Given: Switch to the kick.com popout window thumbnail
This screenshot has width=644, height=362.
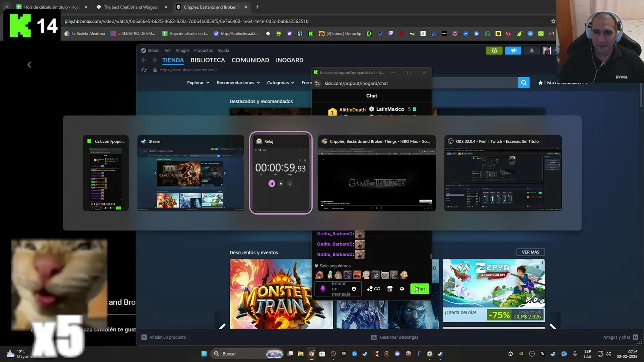Looking at the screenshot, I should click(106, 172).
